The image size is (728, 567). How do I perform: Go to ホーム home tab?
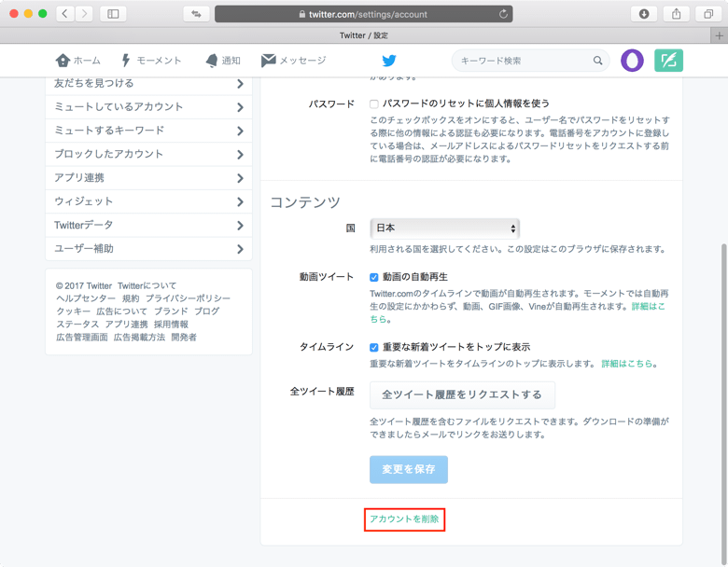pyautogui.click(x=78, y=61)
